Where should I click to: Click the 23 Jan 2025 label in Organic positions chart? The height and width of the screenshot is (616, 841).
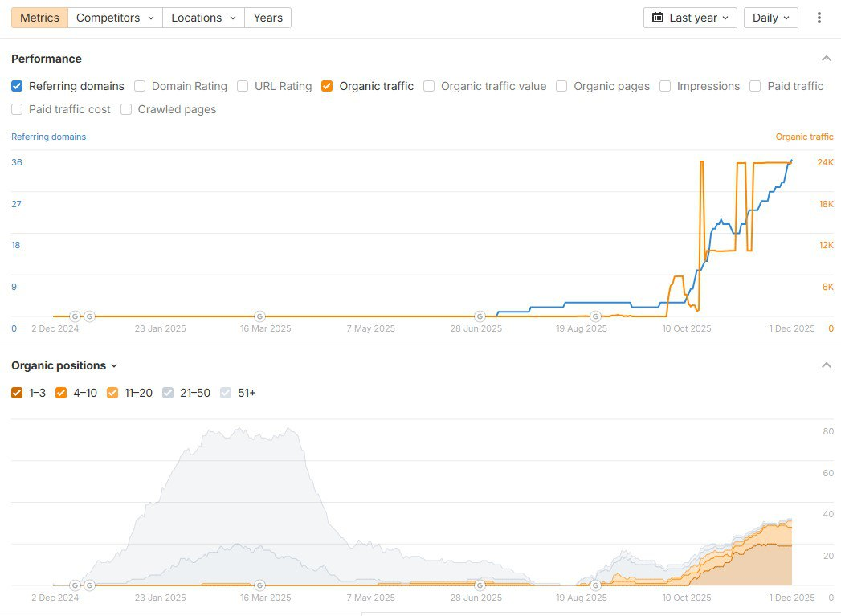[x=160, y=598]
